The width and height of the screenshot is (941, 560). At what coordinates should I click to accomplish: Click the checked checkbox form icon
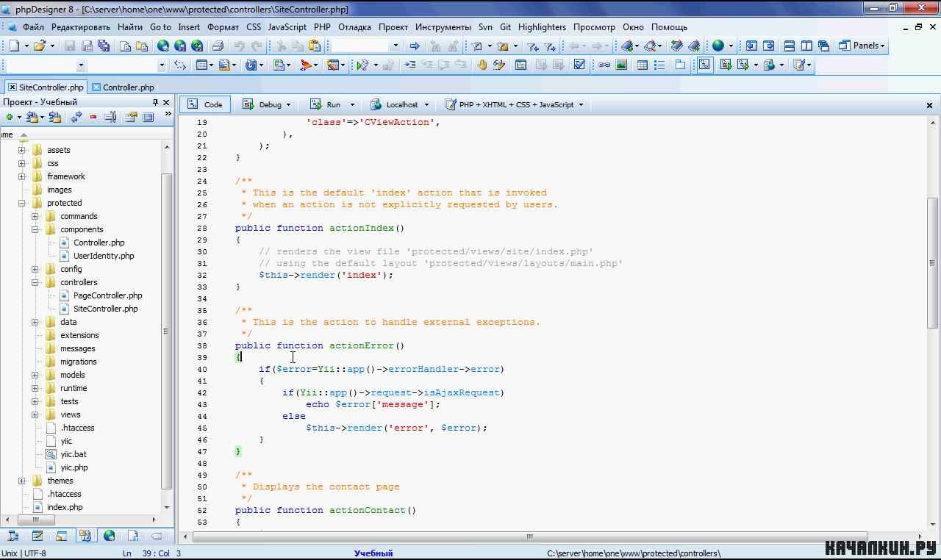[x=579, y=65]
